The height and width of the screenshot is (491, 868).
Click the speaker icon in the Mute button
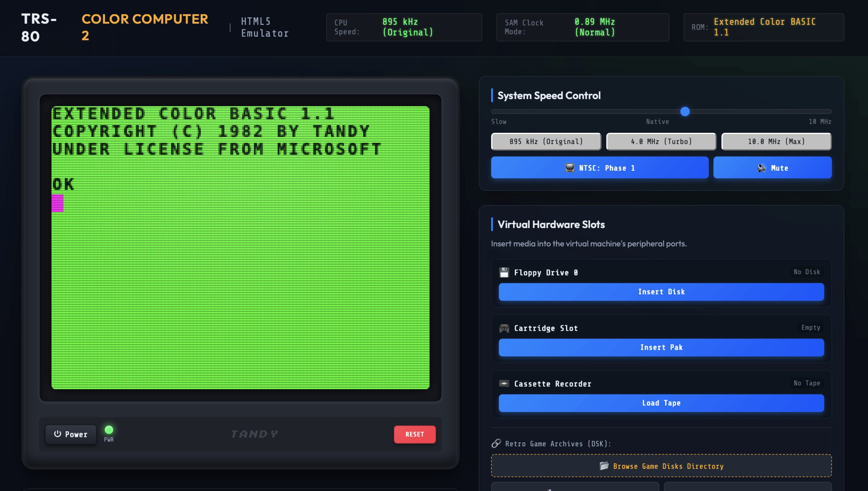coord(762,168)
